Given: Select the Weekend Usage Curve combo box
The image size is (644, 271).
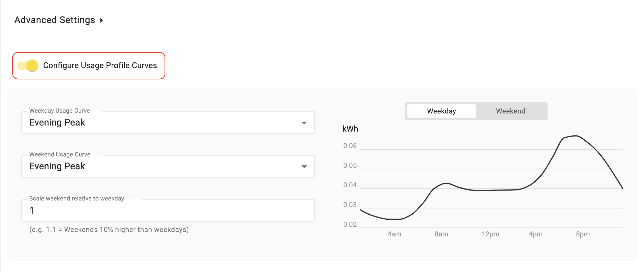Looking at the screenshot, I should pyautogui.click(x=162, y=166).
